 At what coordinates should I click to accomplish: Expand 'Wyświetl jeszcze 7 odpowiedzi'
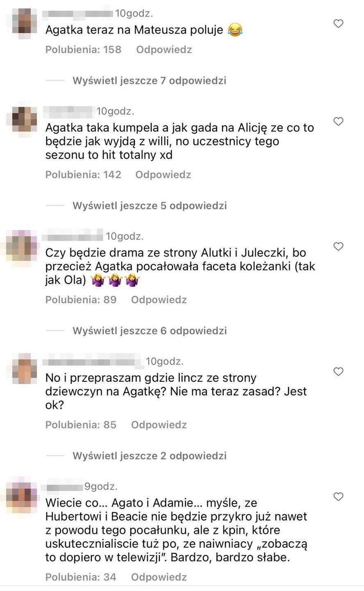pyautogui.click(x=149, y=80)
